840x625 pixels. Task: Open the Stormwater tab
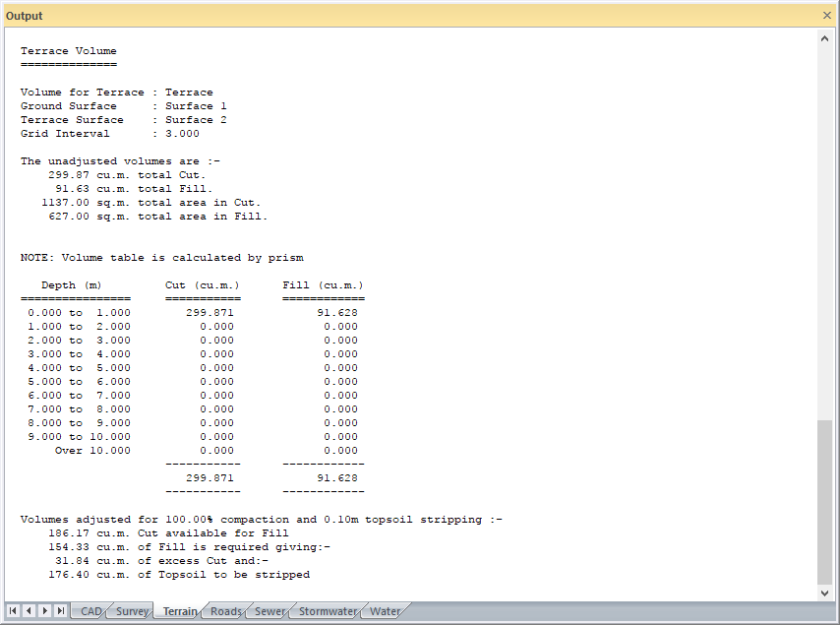pos(328,611)
